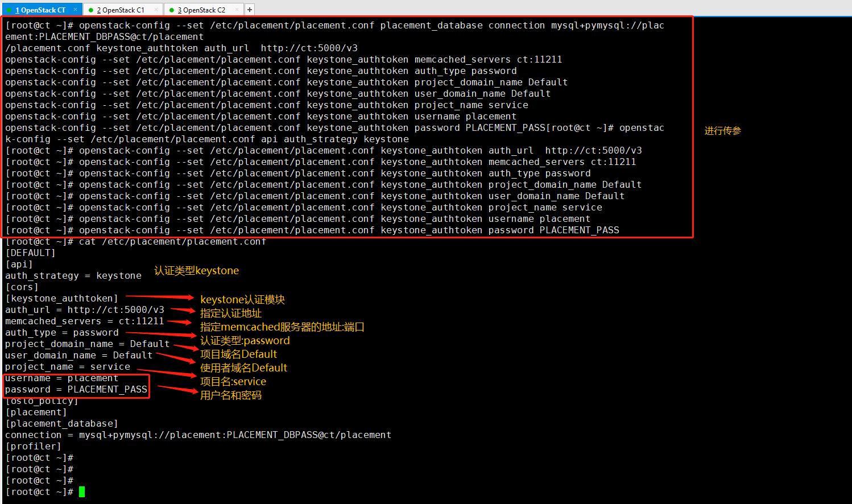Image resolution: width=852 pixels, height=504 pixels.
Task: Click the 'auth_type = password' output line
Action: pyautogui.click(x=62, y=333)
